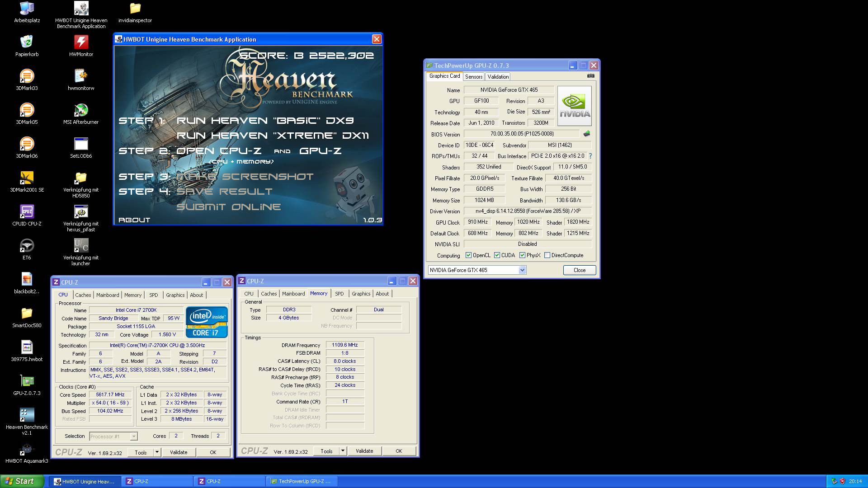Click the system tray clock
This screenshot has width=868, height=488.
coord(855,482)
